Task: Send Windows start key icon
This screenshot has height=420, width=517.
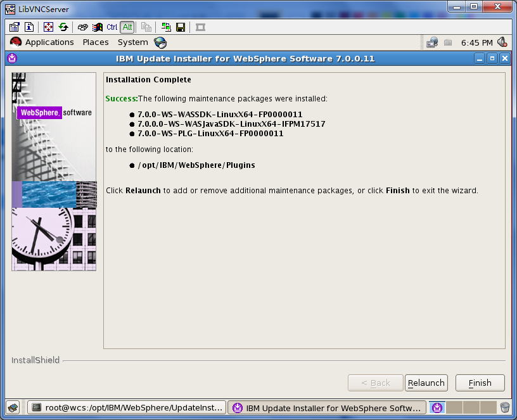Action: [x=98, y=27]
